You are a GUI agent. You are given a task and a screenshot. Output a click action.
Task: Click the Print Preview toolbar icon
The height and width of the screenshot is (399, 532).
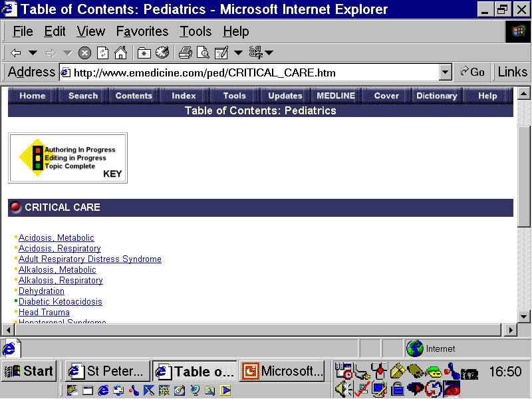tap(203, 53)
